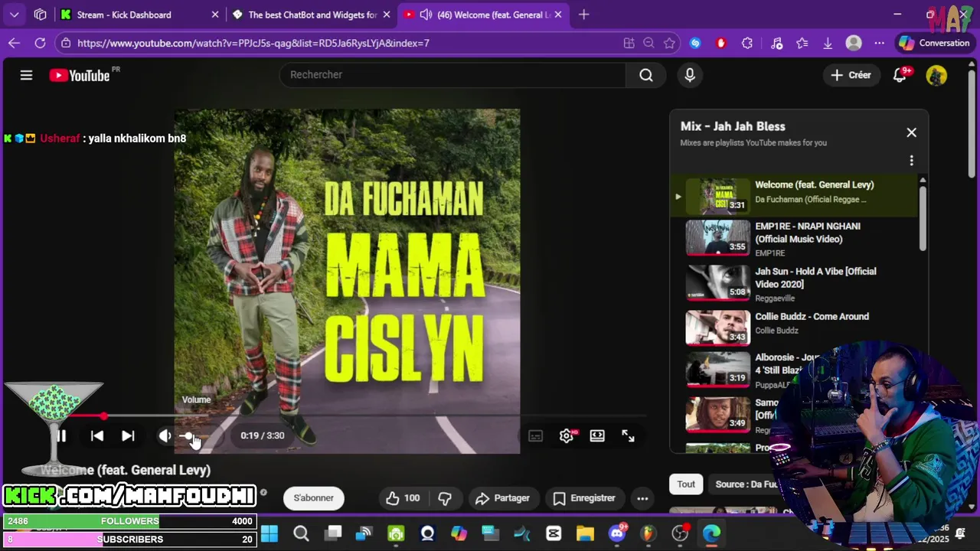The height and width of the screenshot is (551, 980).
Task: Toggle fullscreen video mode
Action: tap(628, 435)
